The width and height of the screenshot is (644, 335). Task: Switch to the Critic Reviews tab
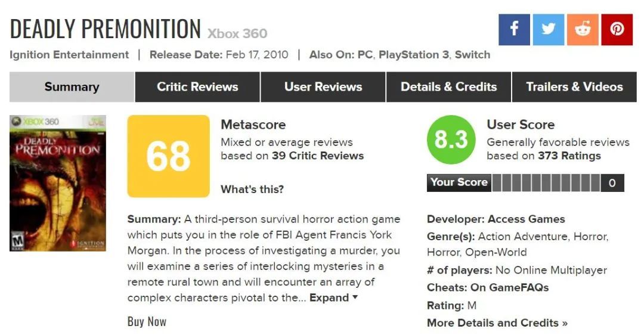(x=197, y=87)
